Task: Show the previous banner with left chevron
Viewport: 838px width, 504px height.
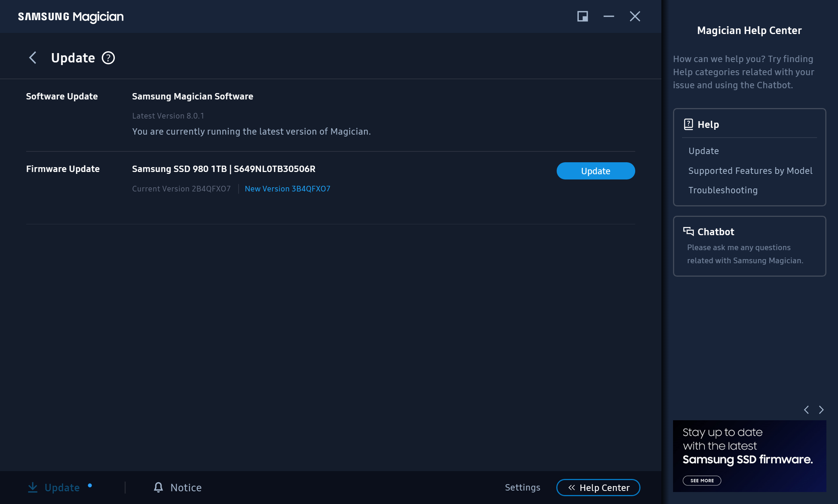Action: [806, 410]
